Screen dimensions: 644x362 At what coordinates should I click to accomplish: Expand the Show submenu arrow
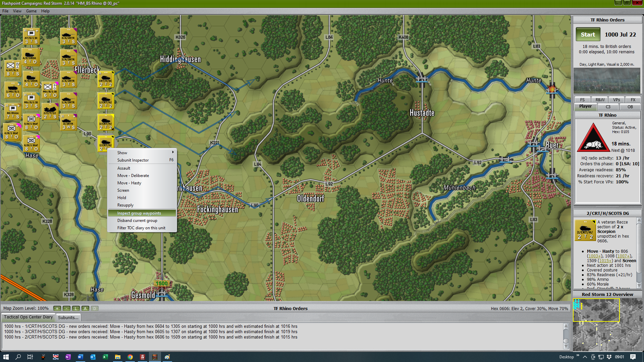tap(173, 153)
